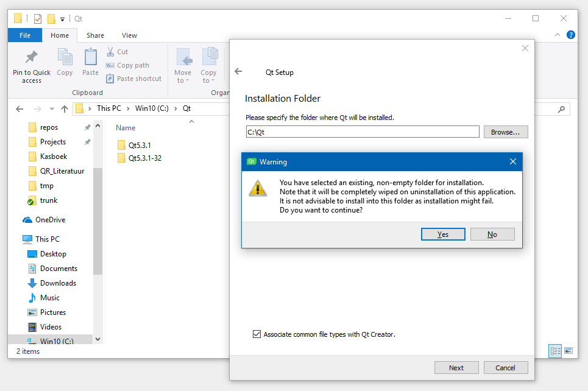This screenshot has width=588, height=391.
Task: Select the tmp folder in navigation pane
Action: point(46,186)
